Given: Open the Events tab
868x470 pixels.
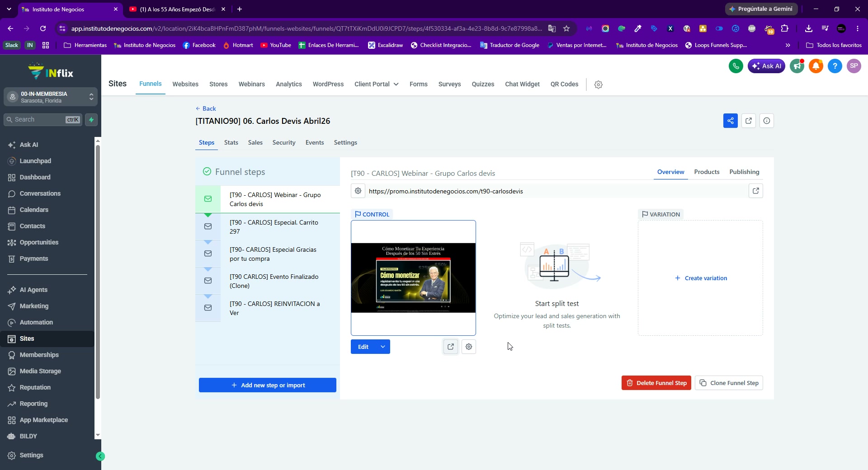Looking at the screenshot, I should pyautogui.click(x=315, y=142).
